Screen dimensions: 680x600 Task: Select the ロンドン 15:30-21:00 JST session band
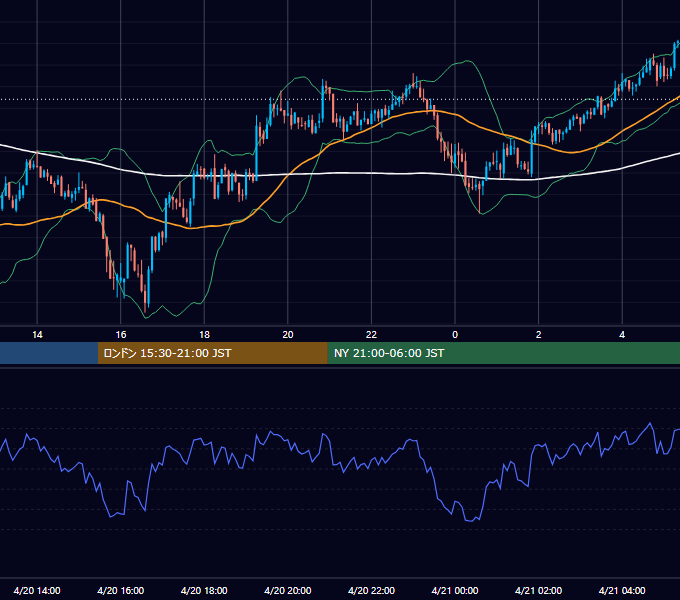212,353
